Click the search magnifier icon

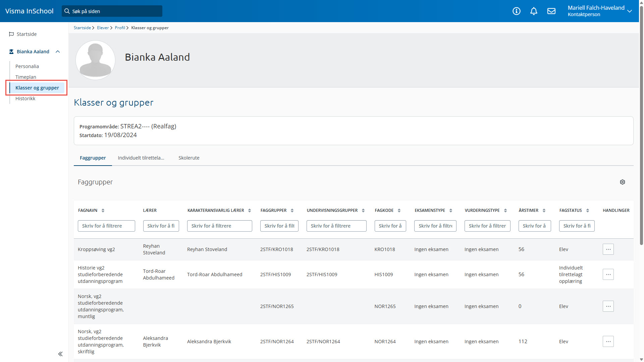pos(67,11)
